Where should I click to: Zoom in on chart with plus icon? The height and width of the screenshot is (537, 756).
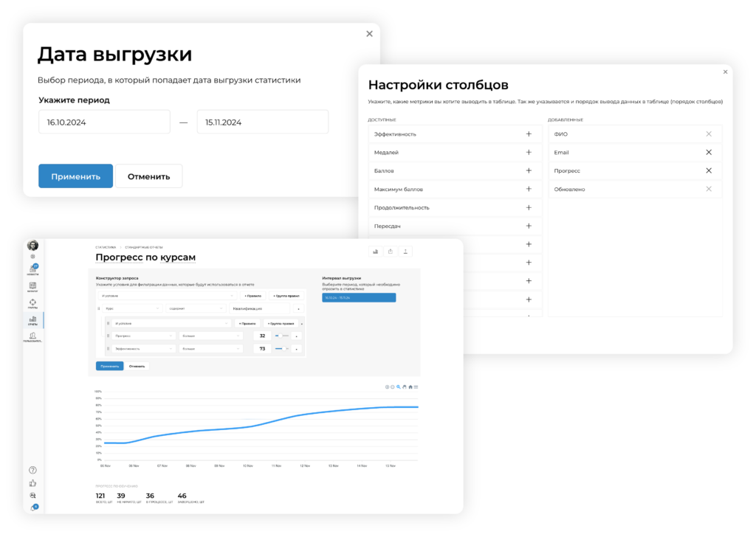[387, 387]
